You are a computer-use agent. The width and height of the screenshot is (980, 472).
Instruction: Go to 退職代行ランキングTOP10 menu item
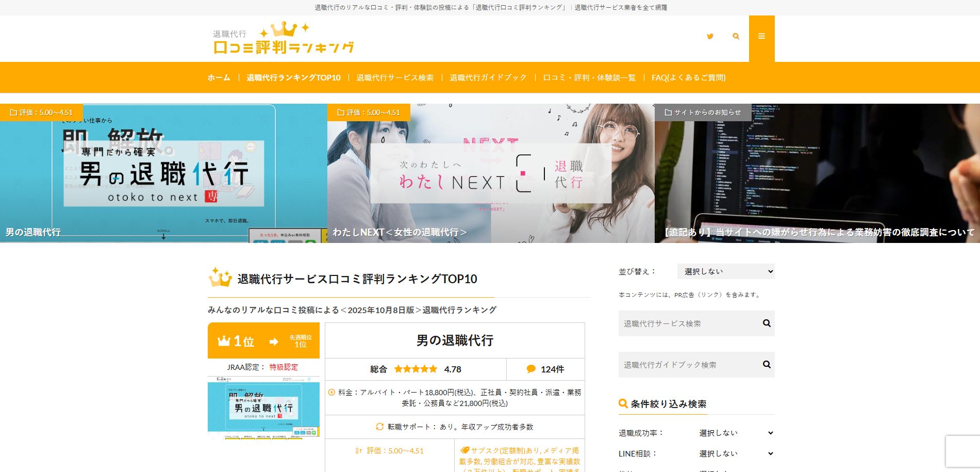point(293,77)
